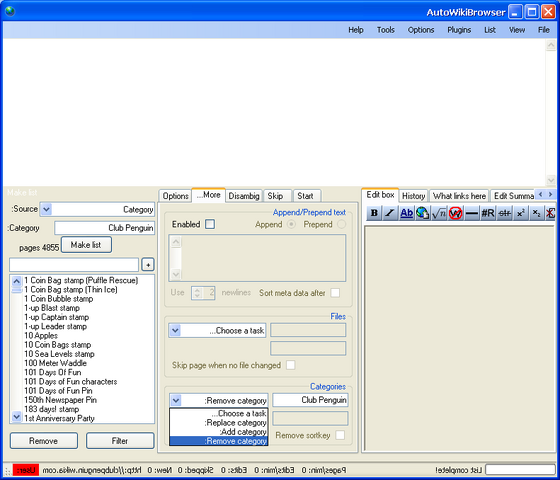Screen dimensions: 560x480
Task: Insert internal link with Ab icon
Action: pos(406,213)
